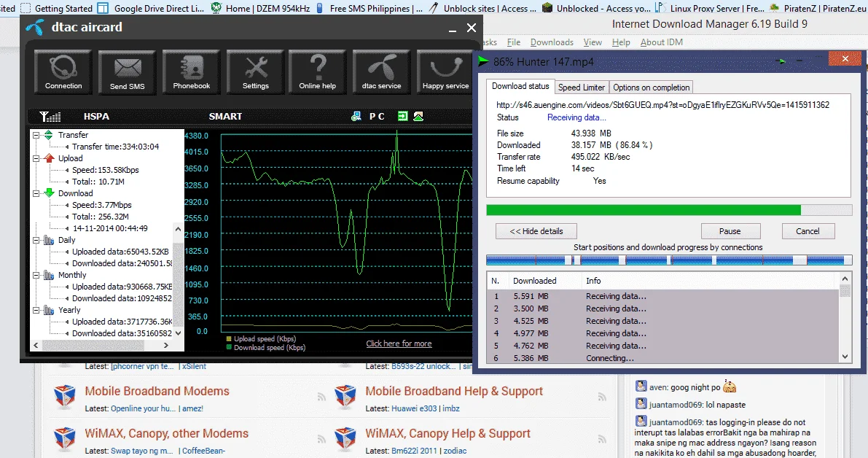Collapse the Upload tree node
Image resolution: width=868 pixels, height=458 pixels.
(36, 158)
